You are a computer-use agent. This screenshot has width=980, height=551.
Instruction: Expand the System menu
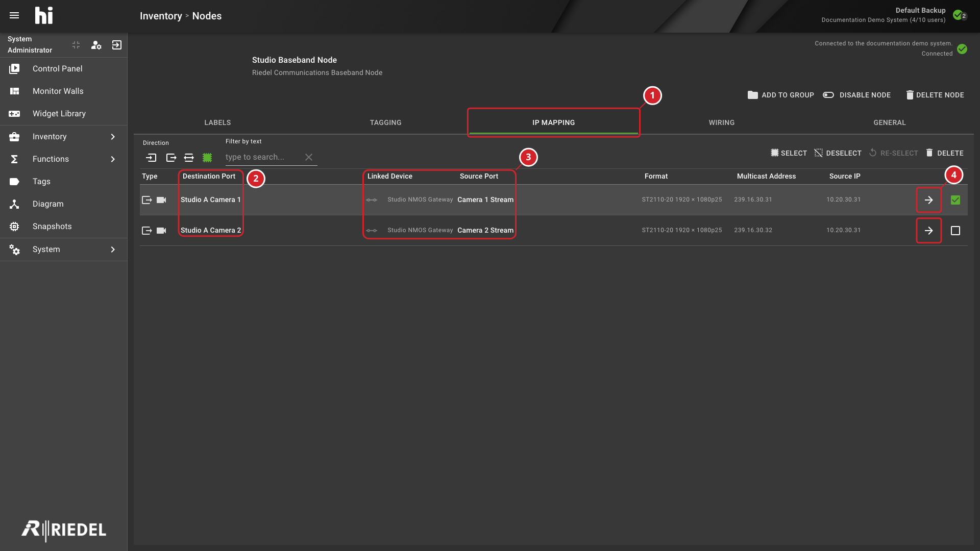64,249
